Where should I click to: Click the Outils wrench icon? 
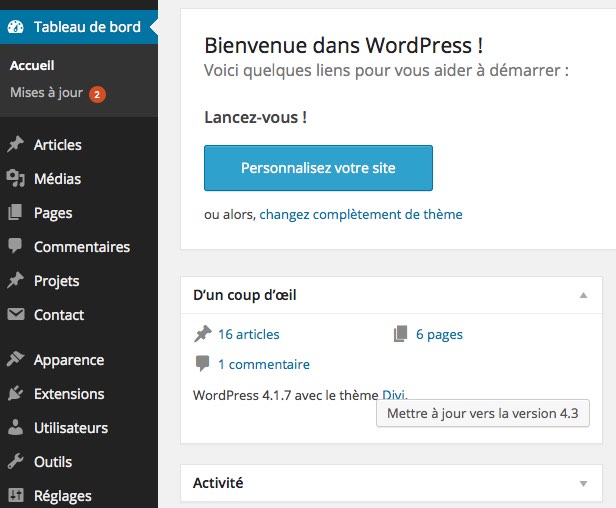15,461
